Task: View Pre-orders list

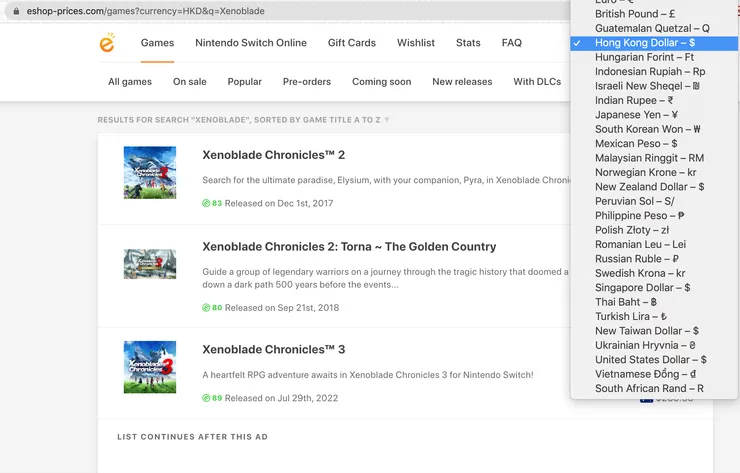Action: tap(307, 82)
